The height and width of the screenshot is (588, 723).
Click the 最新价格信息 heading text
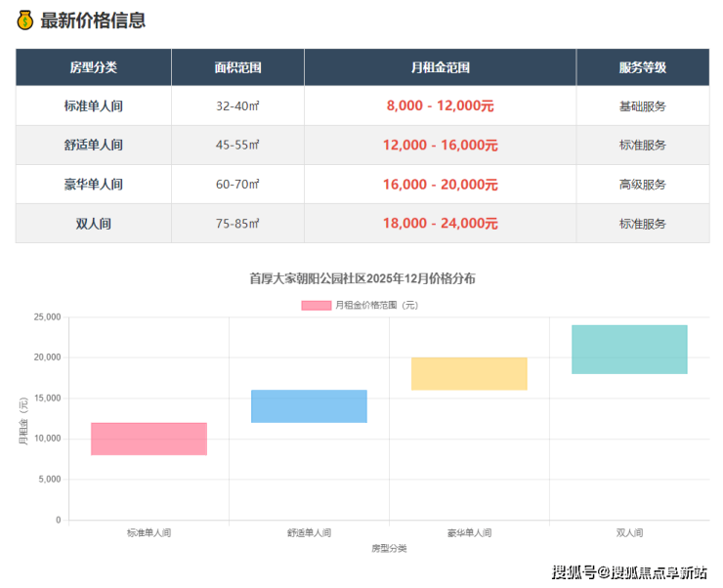pyautogui.click(x=93, y=20)
